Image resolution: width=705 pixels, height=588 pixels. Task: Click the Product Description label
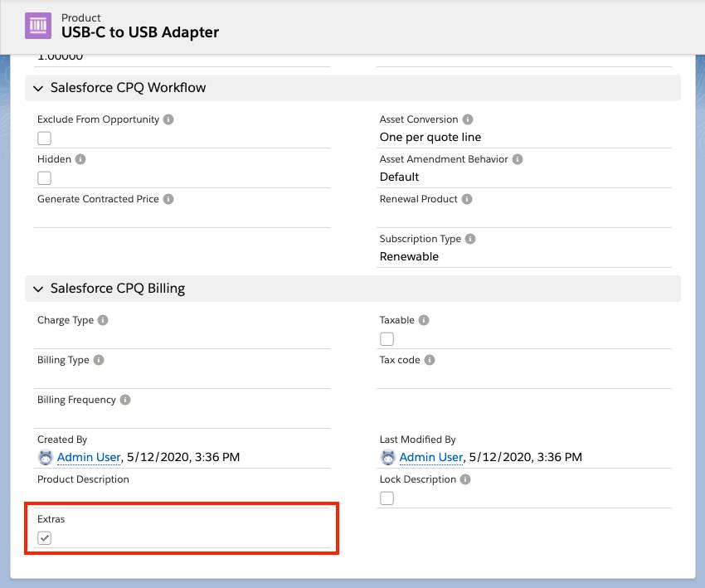(83, 479)
